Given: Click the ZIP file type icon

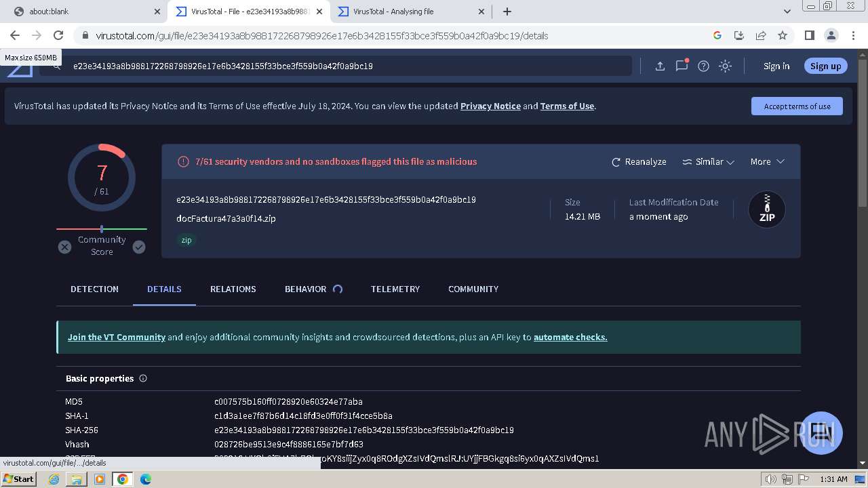Looking at the screenshot, I should coord(767,209).
